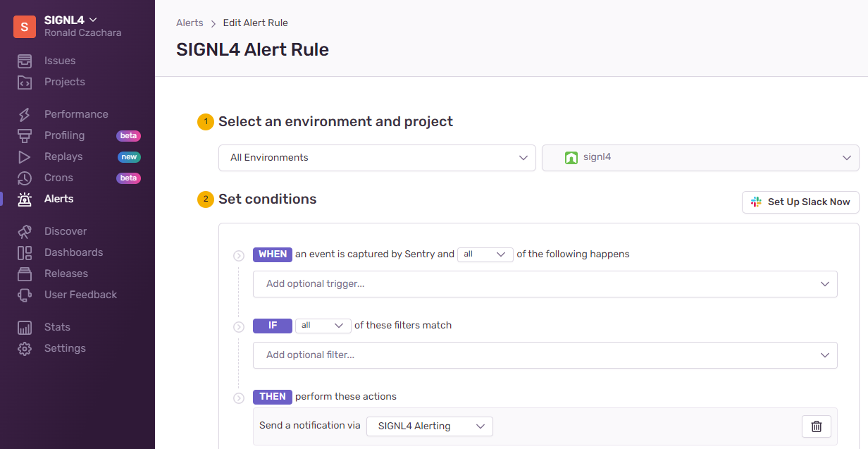Navigate to Alerts breadcrumb link
This screenshot has width=868, height=449.
pyautogui.click(x=190, y=23)
